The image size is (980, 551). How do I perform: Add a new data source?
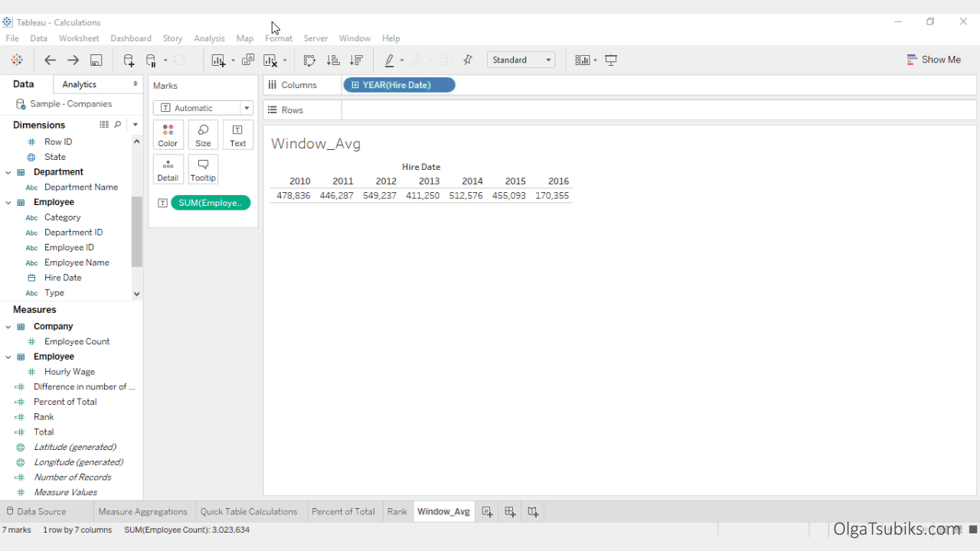tap(129, 60)
